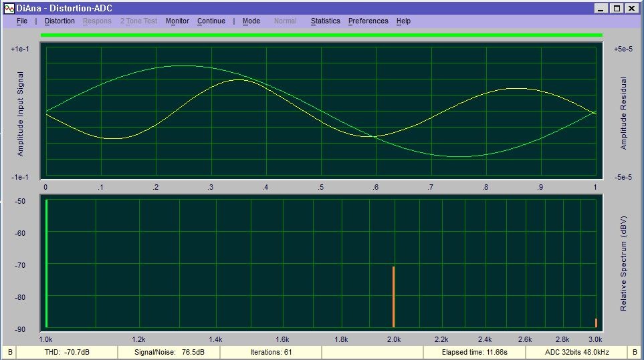The height and width of the screenshot is (360, 644).
Task: Click the greyed-out Respons menu item
Action: 97,21
